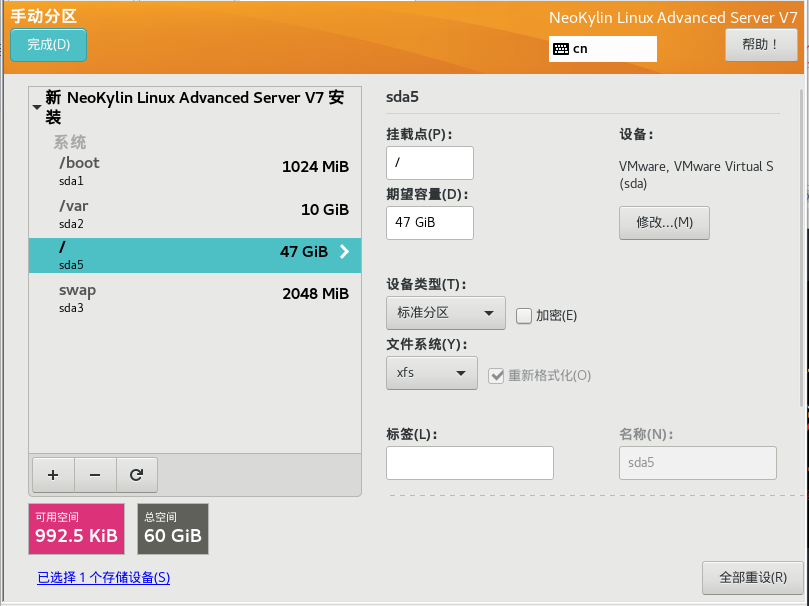Click the 2048 MiB size of swap
This screenshot has width=809, height=606.
click(315, 293)
